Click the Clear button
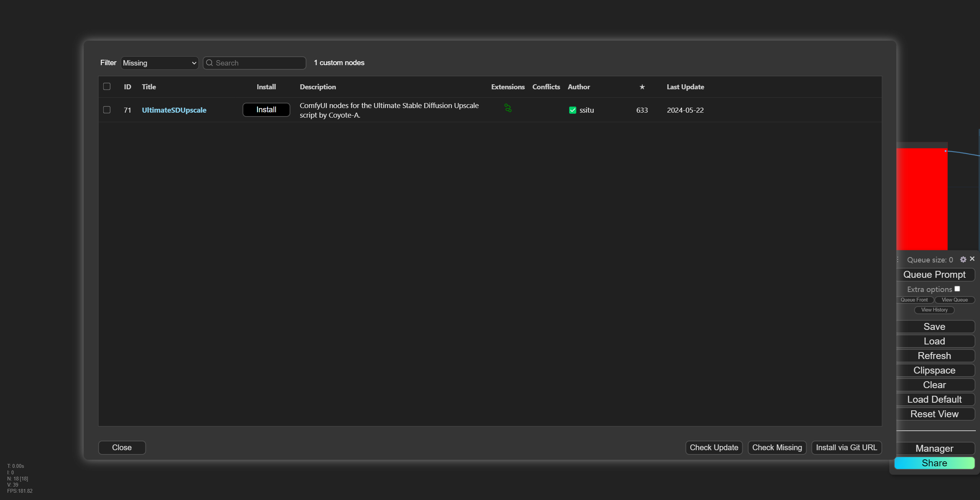Image resolution: width=980 pixels, height=500 pixels. tap(934, 385)
